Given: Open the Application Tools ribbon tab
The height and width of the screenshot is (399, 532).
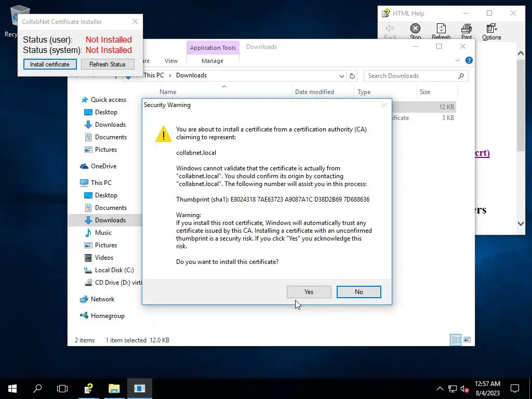Looking at the screenshot, I should (212, 48).
